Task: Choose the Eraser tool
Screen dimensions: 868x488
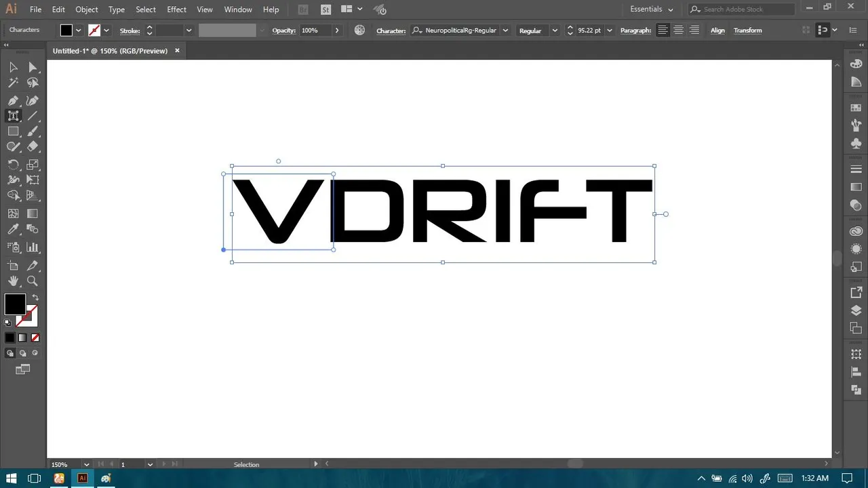Action: point(33,147)
